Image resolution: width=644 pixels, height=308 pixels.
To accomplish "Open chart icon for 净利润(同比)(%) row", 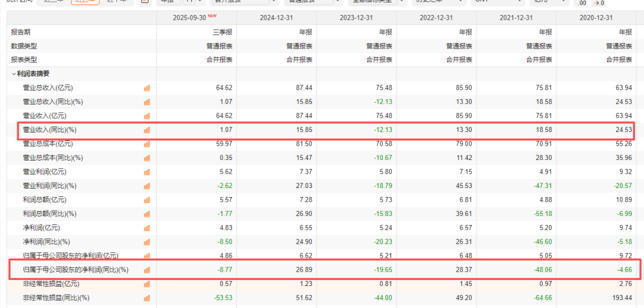I will [147, 242].
